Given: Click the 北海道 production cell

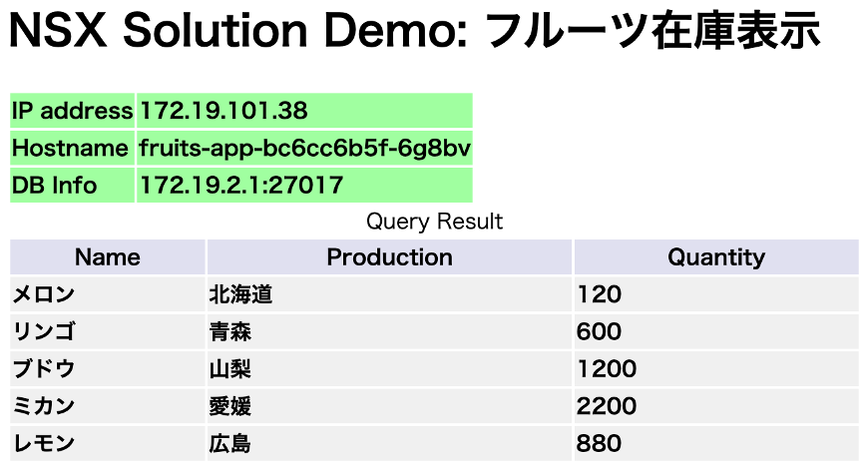Looking at the screenshot, I should tap(240, 294).
